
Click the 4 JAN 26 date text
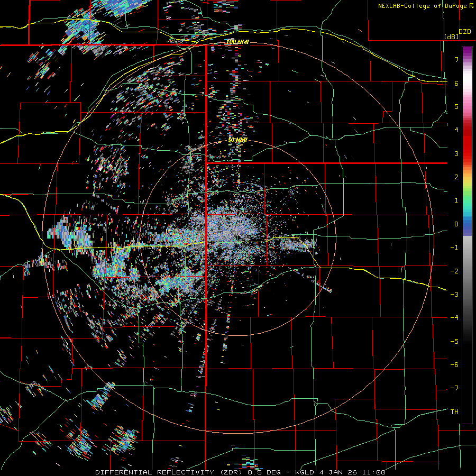[337, 472]
